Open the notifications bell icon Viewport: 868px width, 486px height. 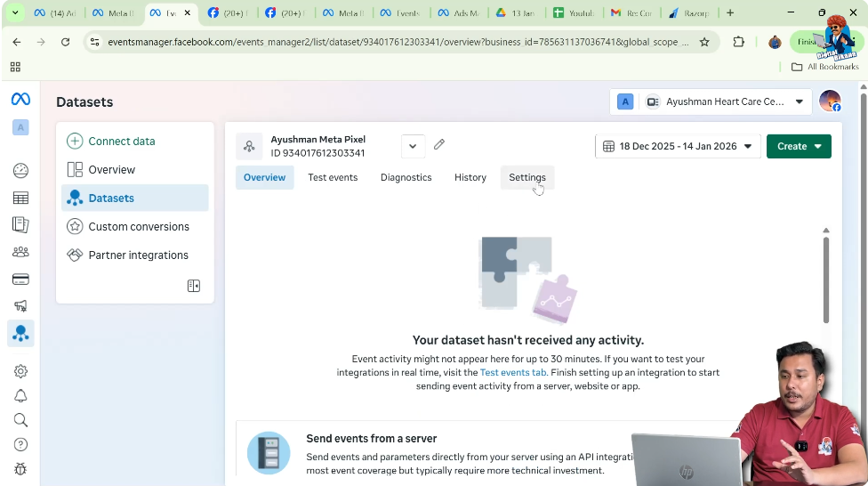(x=20, y=396)
